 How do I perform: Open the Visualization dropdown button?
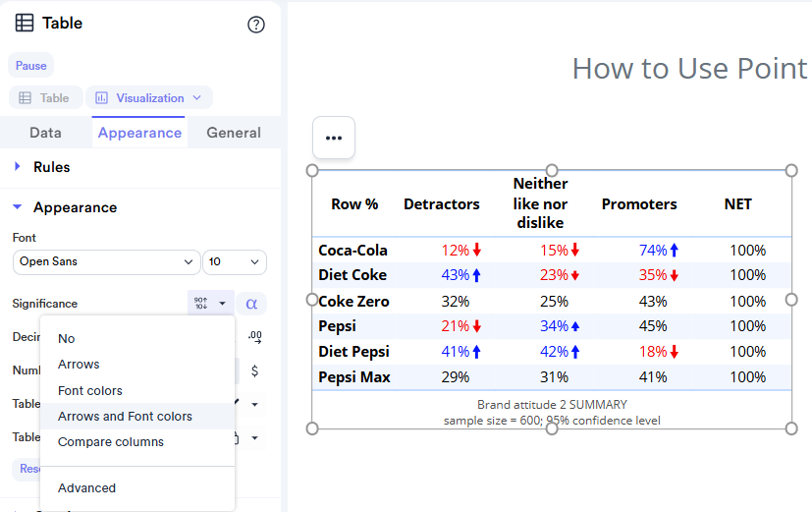tap(149, 98)
